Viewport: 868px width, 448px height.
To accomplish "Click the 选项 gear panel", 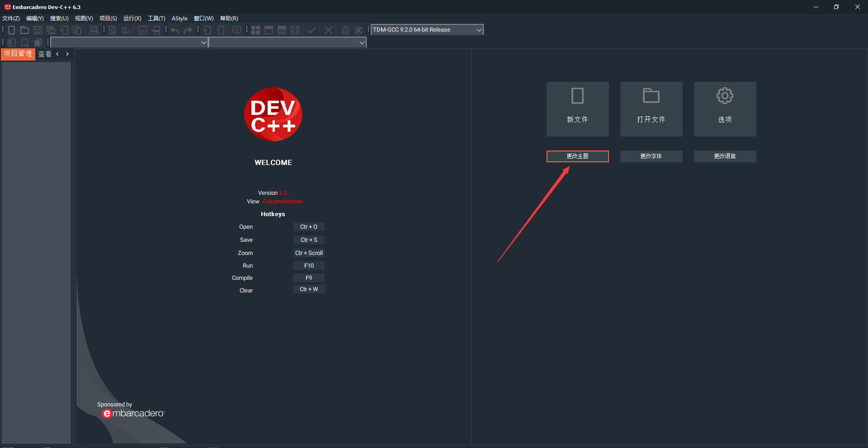I will (724, 109).
